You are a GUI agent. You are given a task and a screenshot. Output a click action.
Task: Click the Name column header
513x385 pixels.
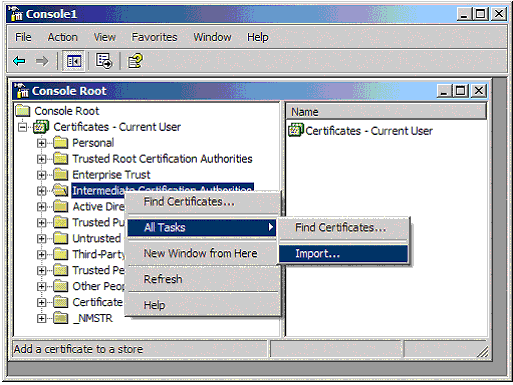386,112
